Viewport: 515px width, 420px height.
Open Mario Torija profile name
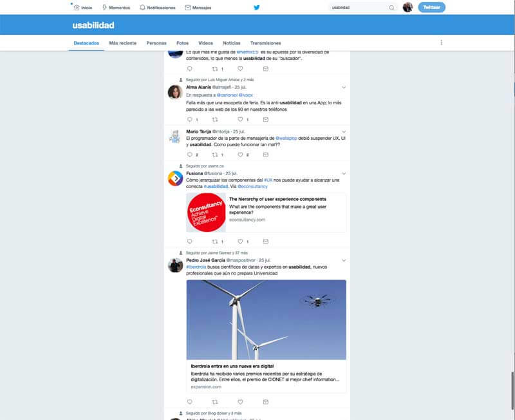click(198, 131)
